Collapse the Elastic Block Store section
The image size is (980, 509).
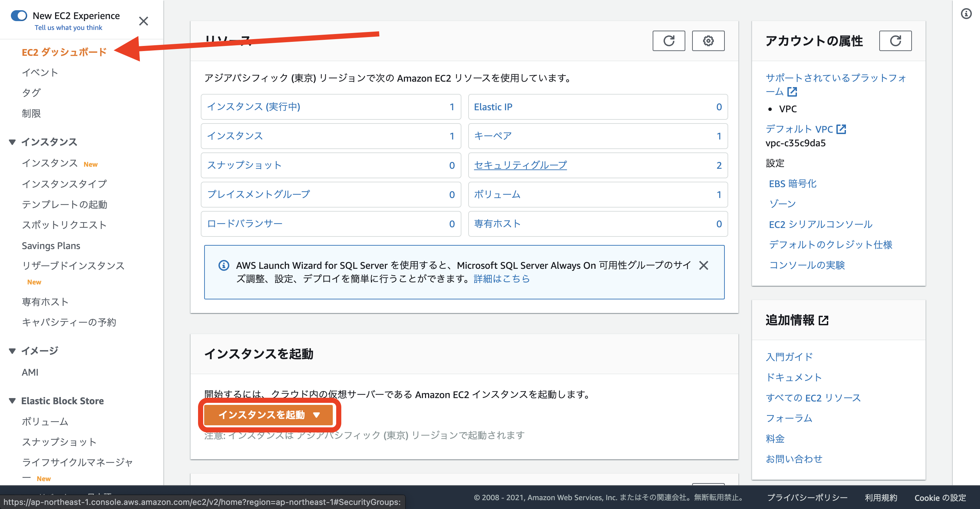click(12, 400)
